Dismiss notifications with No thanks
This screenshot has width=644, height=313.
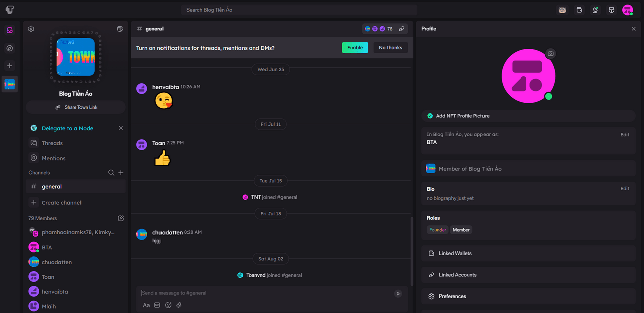[390, 48]
